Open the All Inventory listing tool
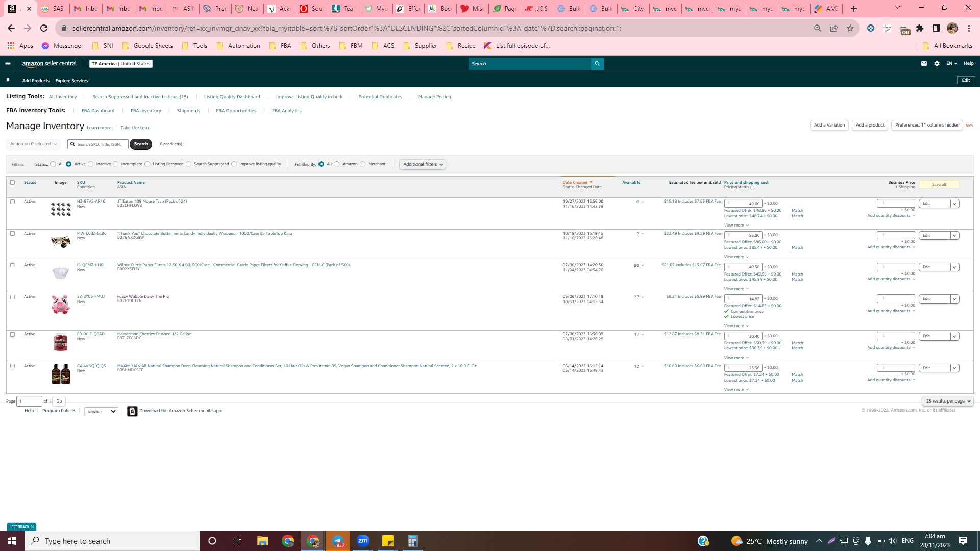This screenshot has height=551, width=980. (63, 97)
